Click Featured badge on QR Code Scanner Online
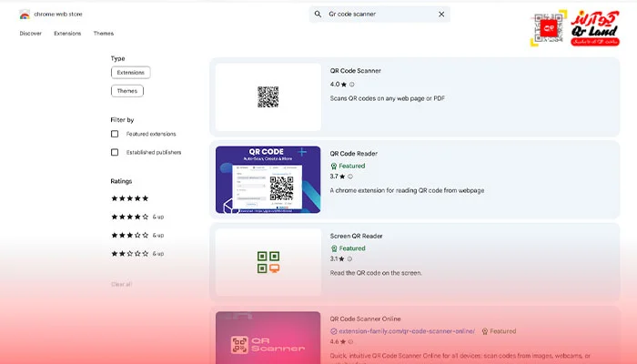 click(x=499, y=331)
